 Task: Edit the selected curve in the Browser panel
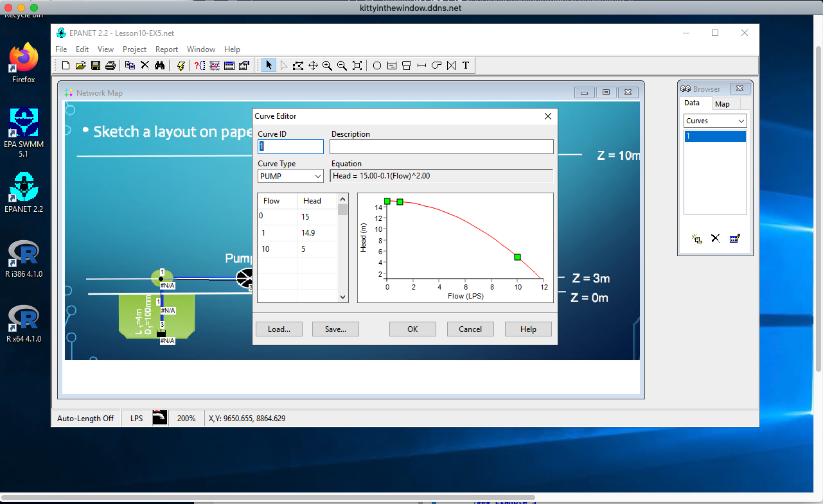click(735, 238)
